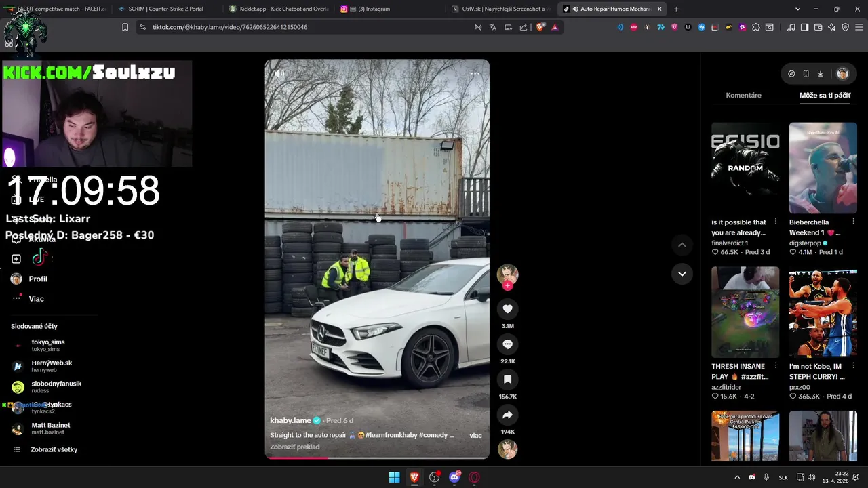Open the Brave Shields lion icon

[540, 27]
